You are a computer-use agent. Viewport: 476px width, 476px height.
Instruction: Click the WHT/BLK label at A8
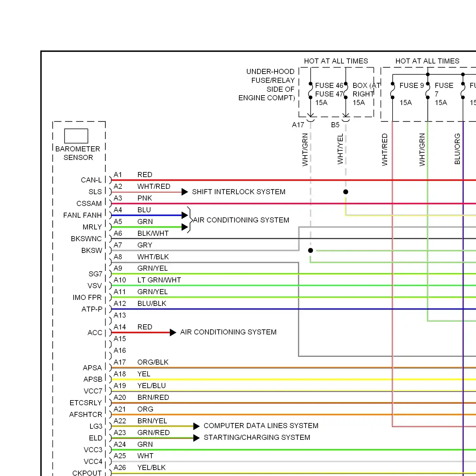coord(153,257)
